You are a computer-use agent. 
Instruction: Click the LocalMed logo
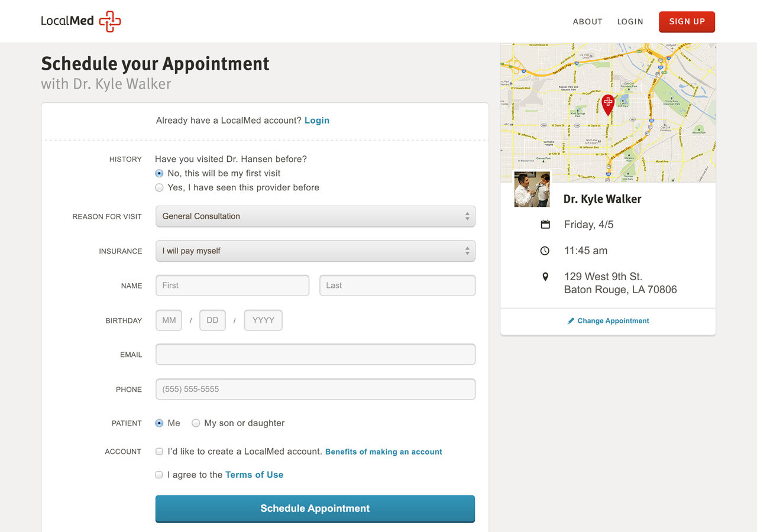click(x=81, y=21)
